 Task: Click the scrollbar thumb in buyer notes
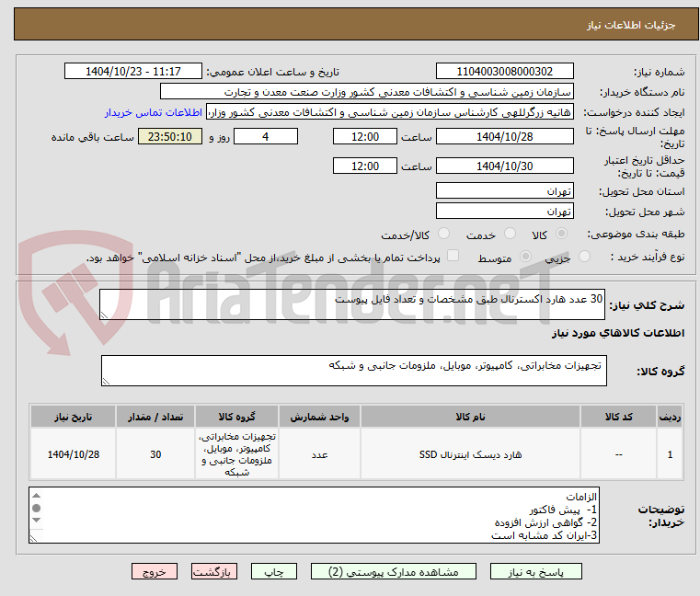(37, 508)
